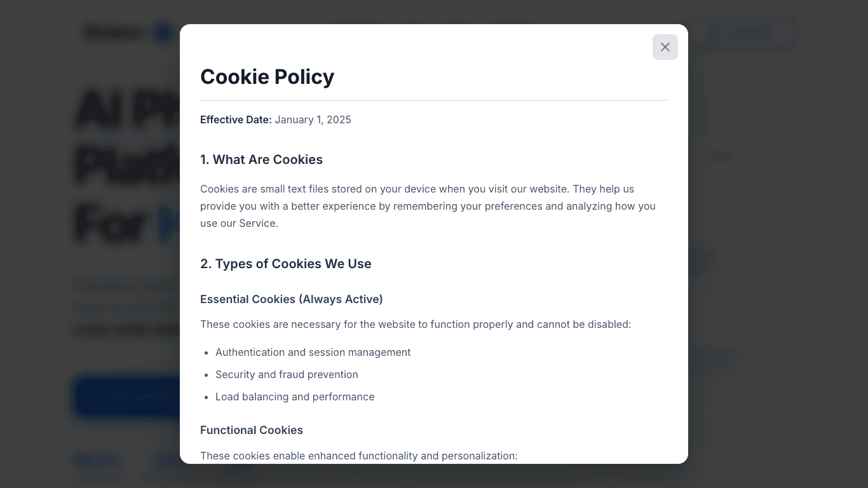
Task: Click the Essential Cookies (Always Active) subheading
Action: 292,299
